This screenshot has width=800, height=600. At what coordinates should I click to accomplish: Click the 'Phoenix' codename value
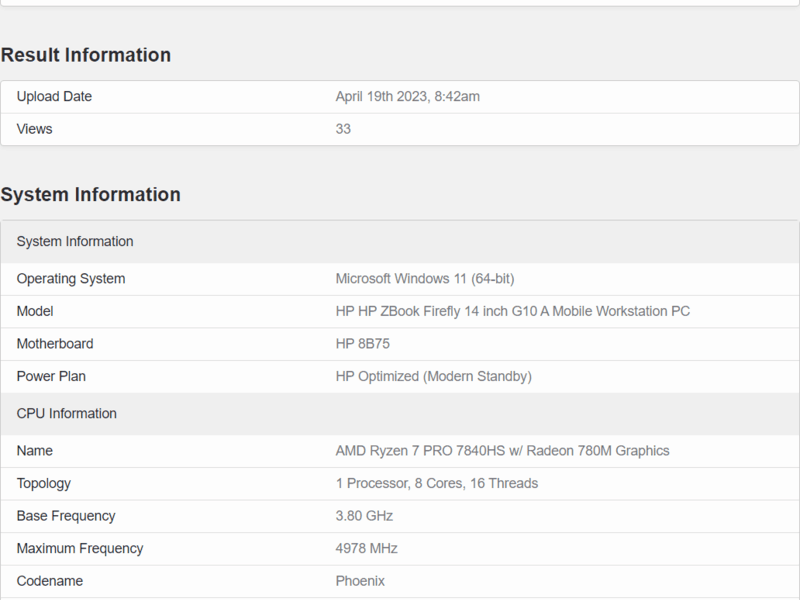pyautogui.click(x=360, y=581)
